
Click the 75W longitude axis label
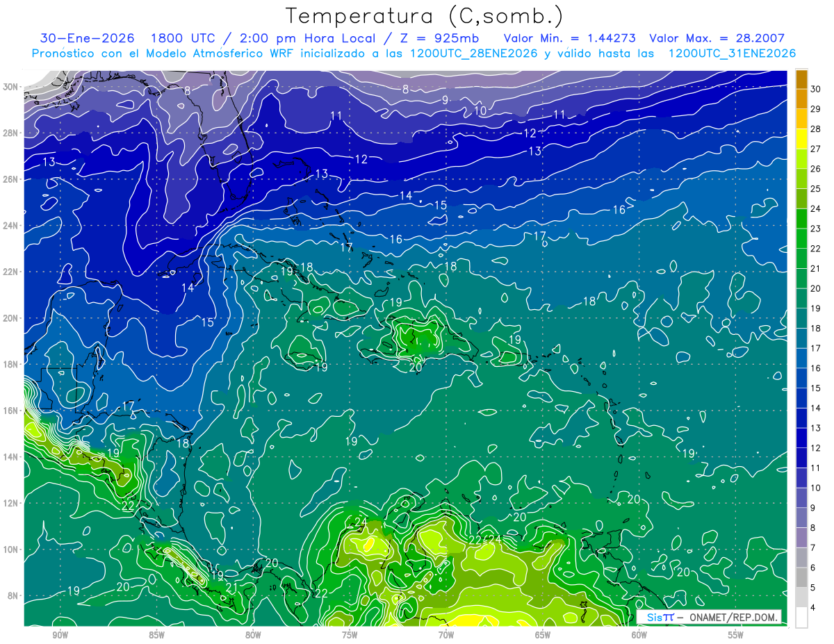tap(350, 635)
